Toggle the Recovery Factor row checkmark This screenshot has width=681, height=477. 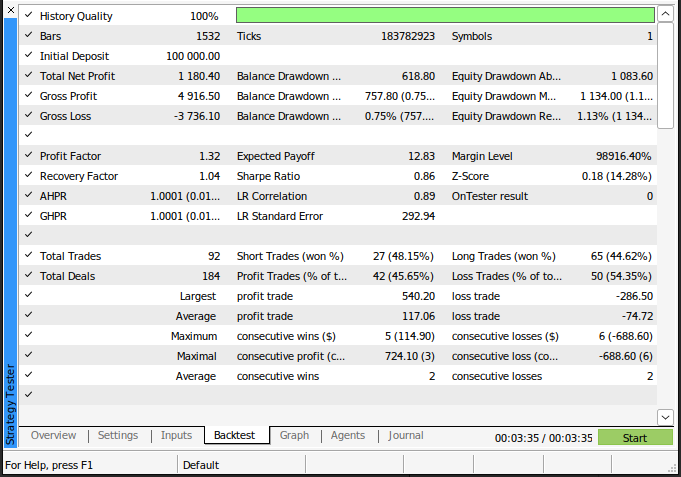29,175
